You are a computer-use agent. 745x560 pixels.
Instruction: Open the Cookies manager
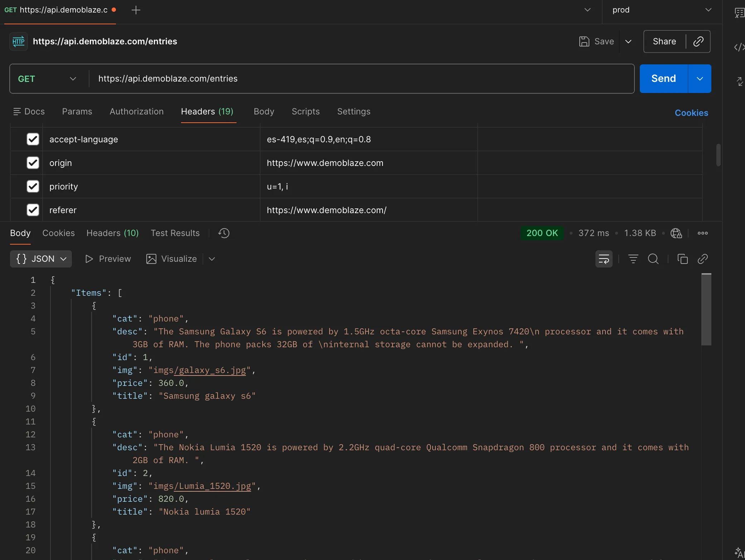pyautogui.click(x=691, y=113)
